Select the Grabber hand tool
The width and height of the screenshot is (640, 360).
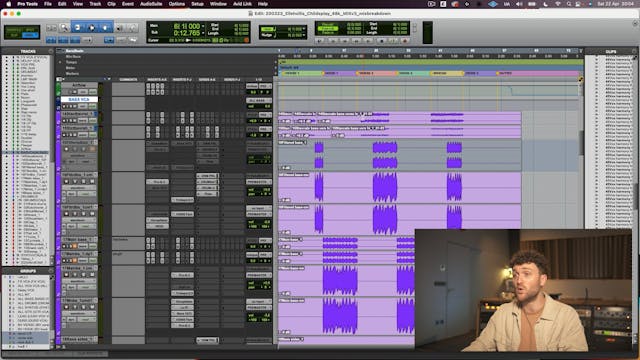tap(105, 28)
